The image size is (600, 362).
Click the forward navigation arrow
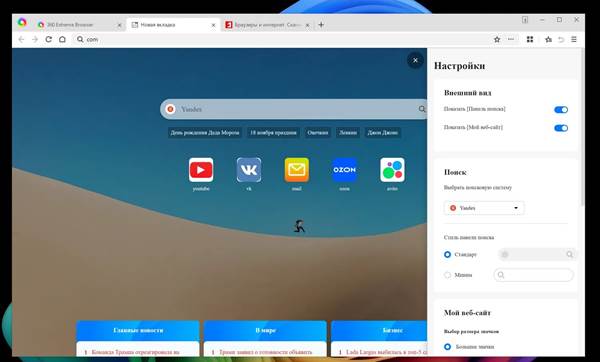(35, 39)
